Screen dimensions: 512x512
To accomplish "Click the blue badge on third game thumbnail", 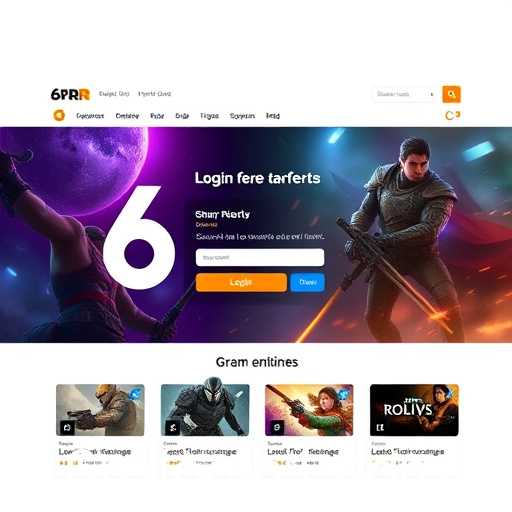I will pos(343,394).
